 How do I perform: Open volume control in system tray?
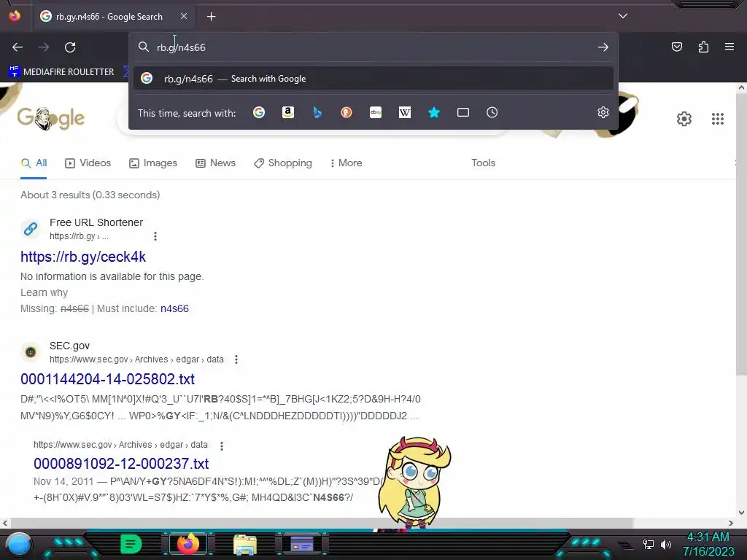click(x=665, y=544)
